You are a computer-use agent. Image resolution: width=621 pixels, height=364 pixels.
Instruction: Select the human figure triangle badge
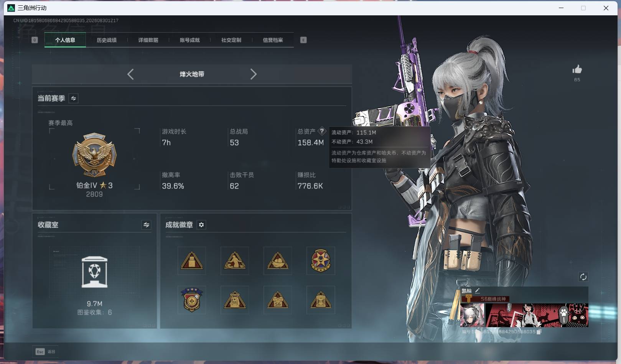click(235, 261)
